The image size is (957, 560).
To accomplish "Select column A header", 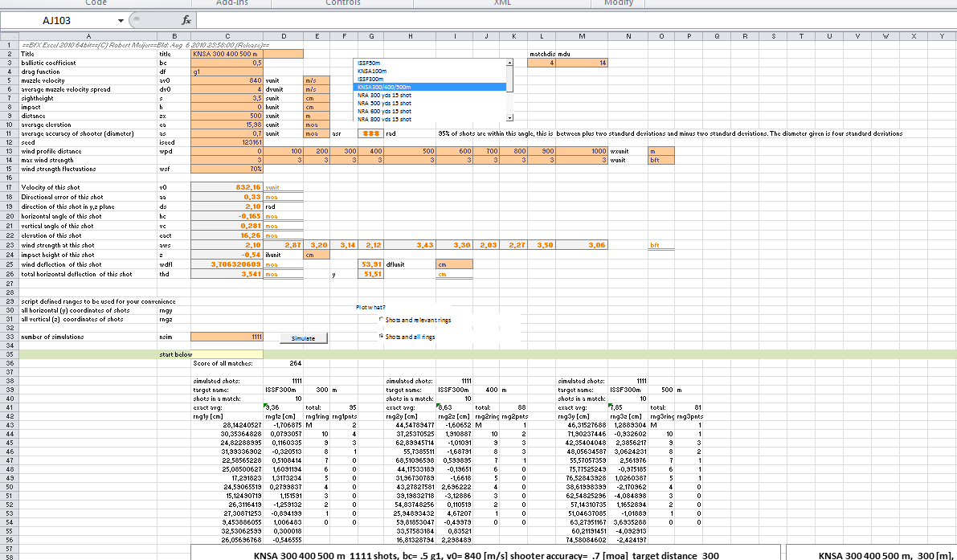I will [88, 36].
